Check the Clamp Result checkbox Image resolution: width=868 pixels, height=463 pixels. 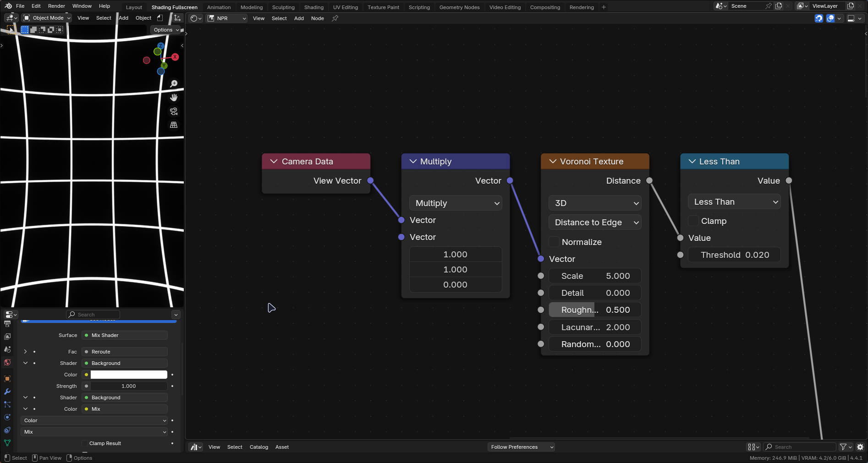tap(85, 443)
